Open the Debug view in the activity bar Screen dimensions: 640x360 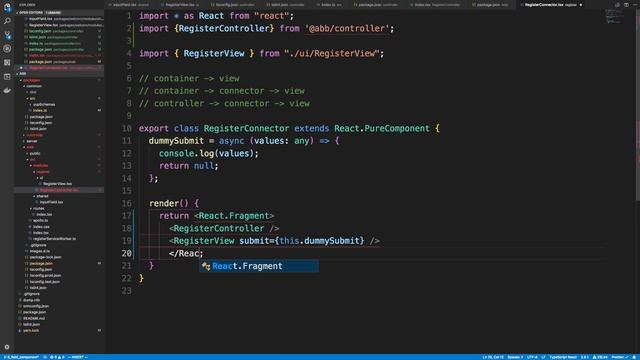tap(7, 49)
